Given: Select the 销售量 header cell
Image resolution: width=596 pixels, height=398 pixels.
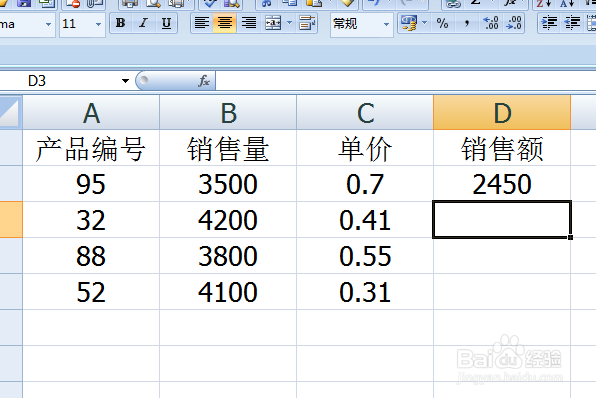Looking at the screenshot, I should click(x=228, y=148).
